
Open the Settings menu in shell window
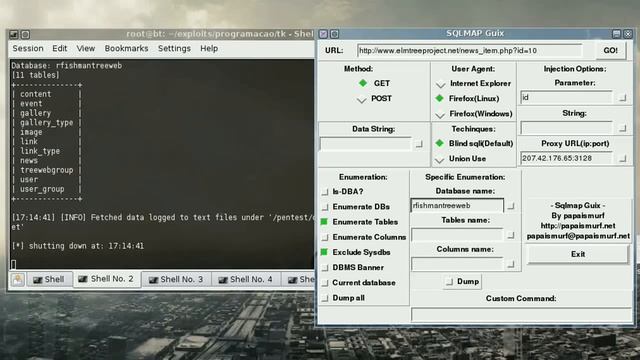(174, 49)
